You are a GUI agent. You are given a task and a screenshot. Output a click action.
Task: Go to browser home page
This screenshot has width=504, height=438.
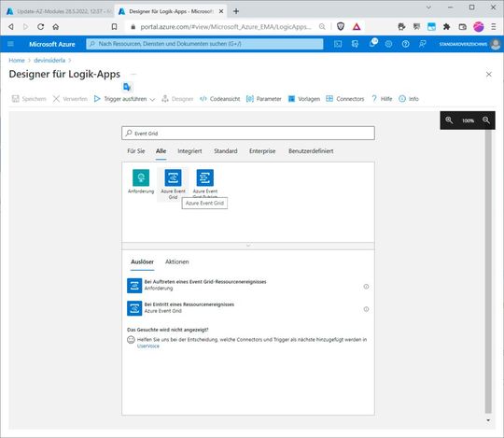pos(56,27)
